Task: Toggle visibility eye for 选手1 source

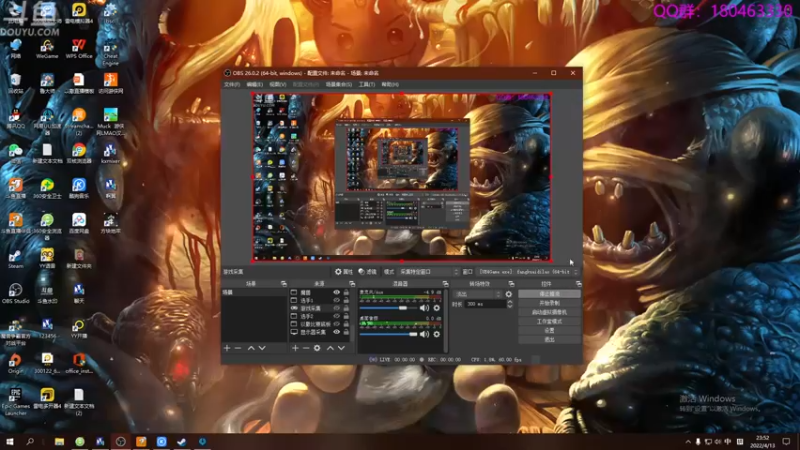Action: (336, 301)
